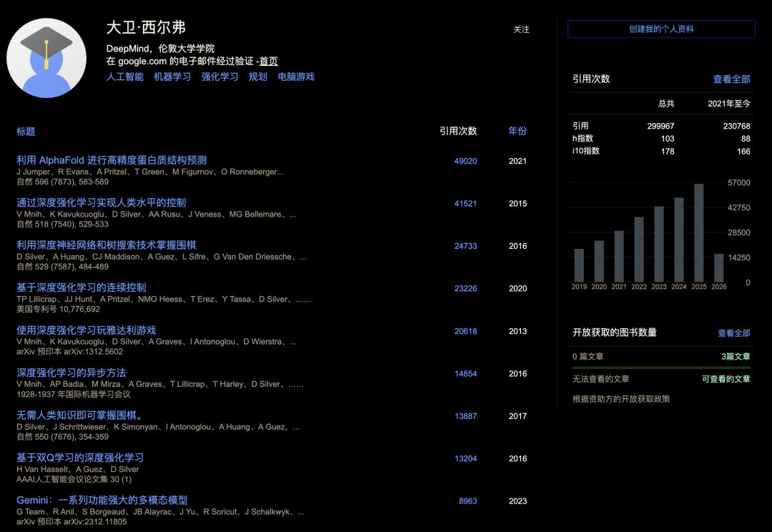Click the affiliation DeepMind, 伦敦大学学院

pyautogui.click(x=161, y=49)
